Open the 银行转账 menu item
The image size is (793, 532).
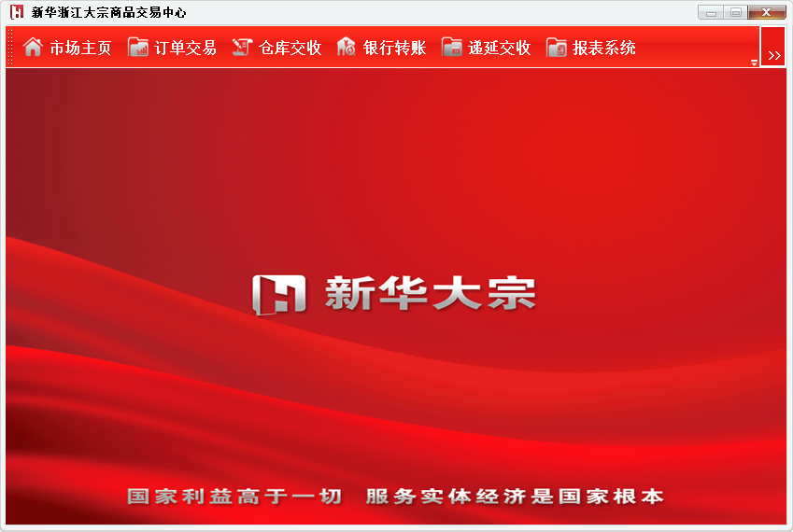point(394,48)
